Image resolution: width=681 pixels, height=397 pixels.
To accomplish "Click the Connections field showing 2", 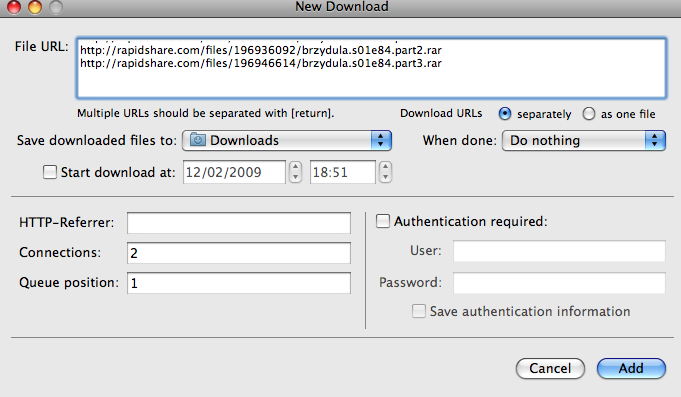I will (x=239, y=253).
